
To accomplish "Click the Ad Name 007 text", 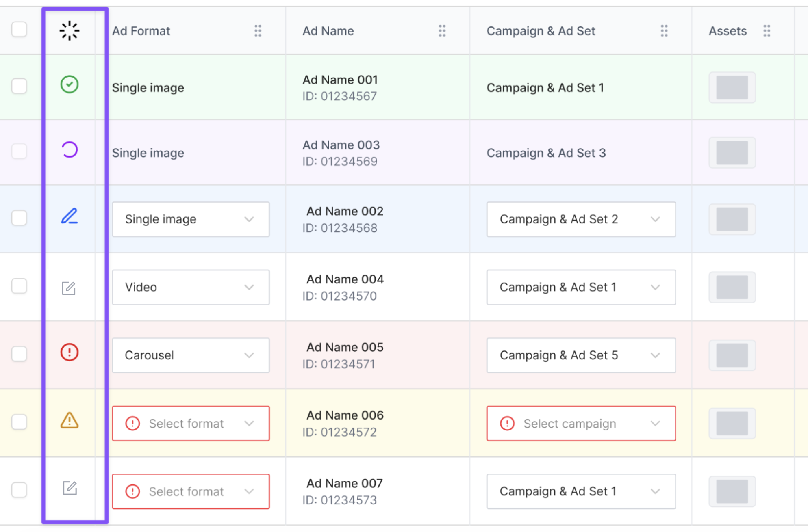I will pyautogui.click(x=344, y=483).
